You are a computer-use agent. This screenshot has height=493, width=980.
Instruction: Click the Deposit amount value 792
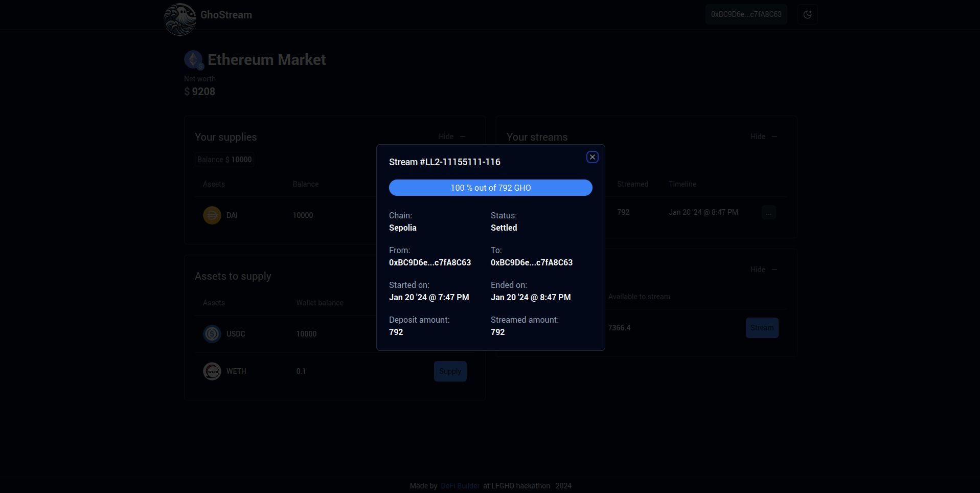click(396, 332)
